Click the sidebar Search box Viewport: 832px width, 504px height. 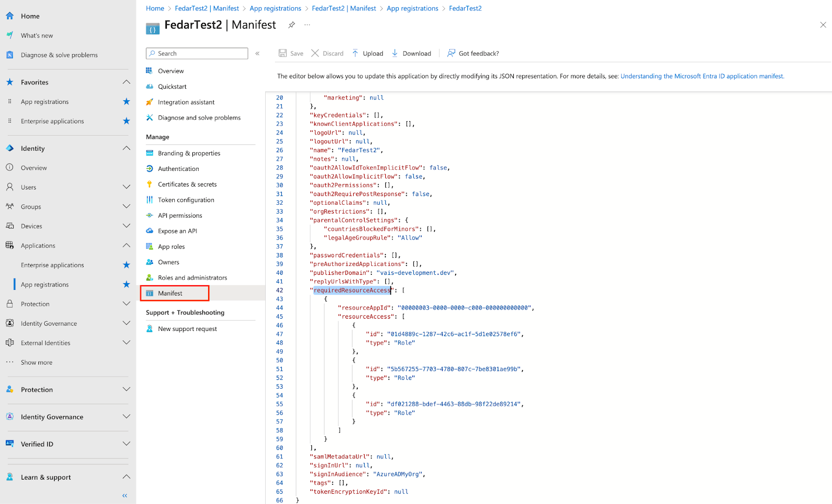tap(197, 53)
